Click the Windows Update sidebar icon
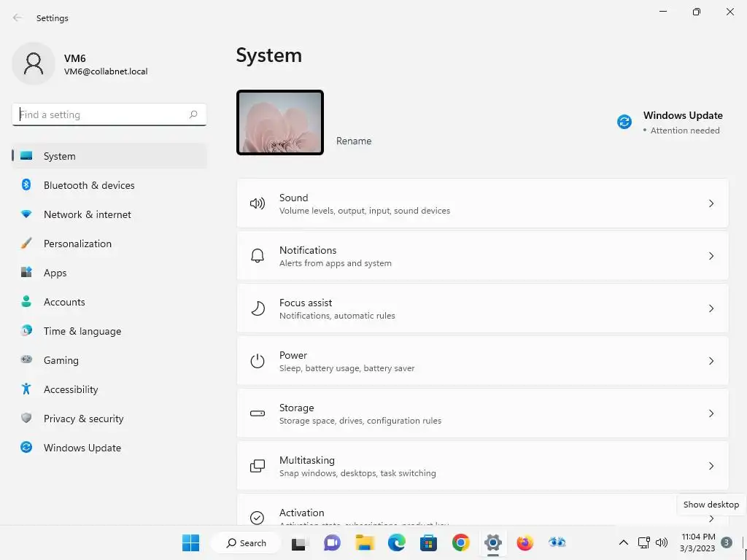Viewport: 747px width, 560px height. coord(26,447)
